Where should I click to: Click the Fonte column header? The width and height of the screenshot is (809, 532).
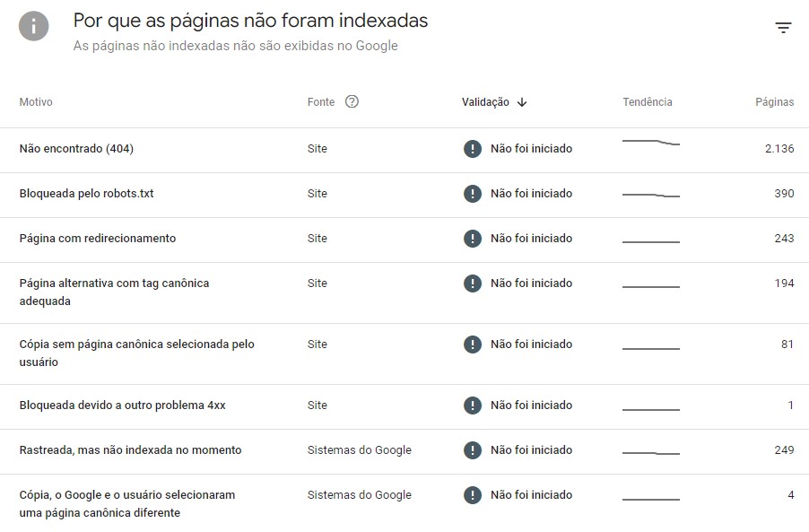coord(320,101)
